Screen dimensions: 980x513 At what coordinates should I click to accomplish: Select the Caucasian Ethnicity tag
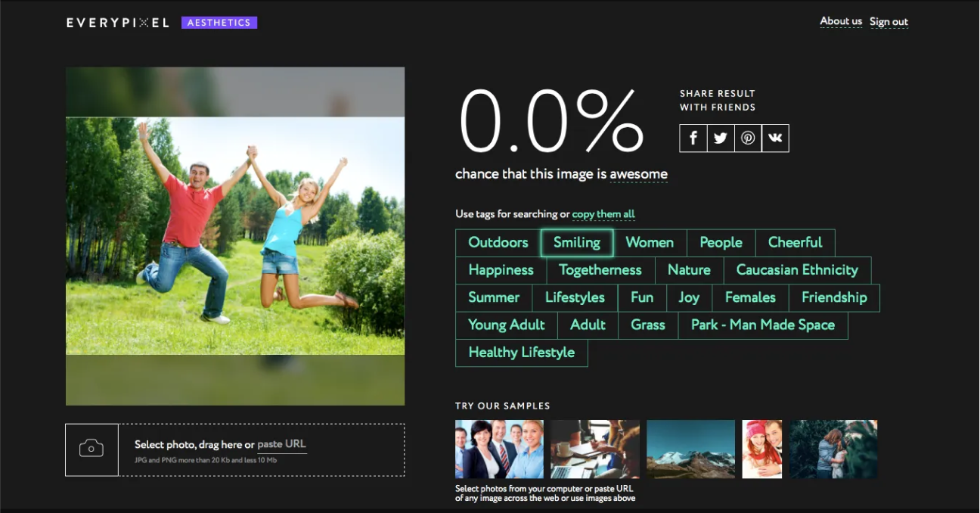pos(797,270)
